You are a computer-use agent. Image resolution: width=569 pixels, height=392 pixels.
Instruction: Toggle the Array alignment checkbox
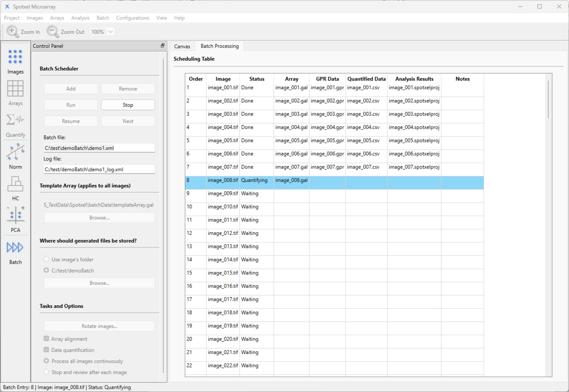pos(46,339)
